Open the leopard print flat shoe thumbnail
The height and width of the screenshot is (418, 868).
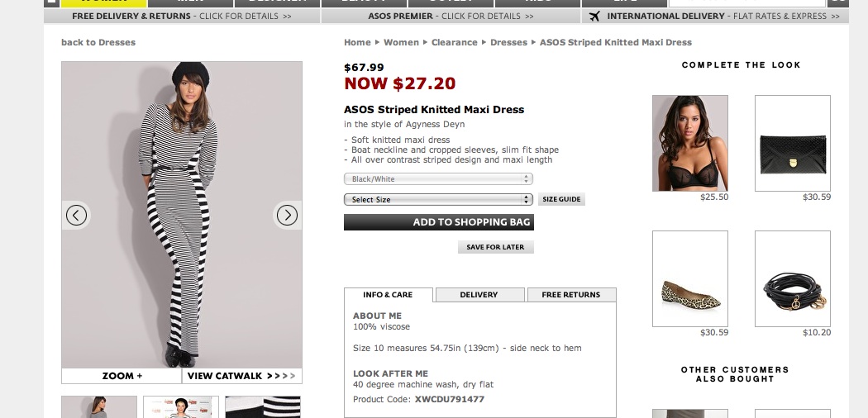click(x=690, y=278)
